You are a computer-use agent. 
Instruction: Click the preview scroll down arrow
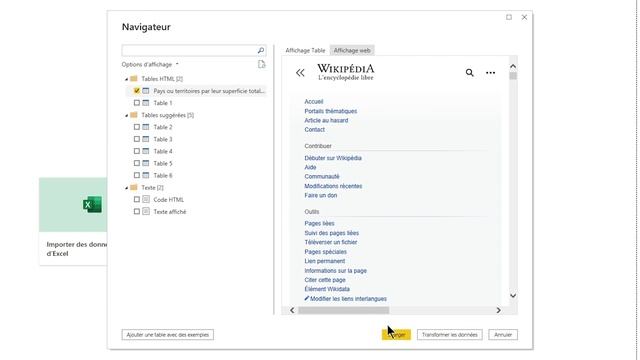(x=513, y=296)
